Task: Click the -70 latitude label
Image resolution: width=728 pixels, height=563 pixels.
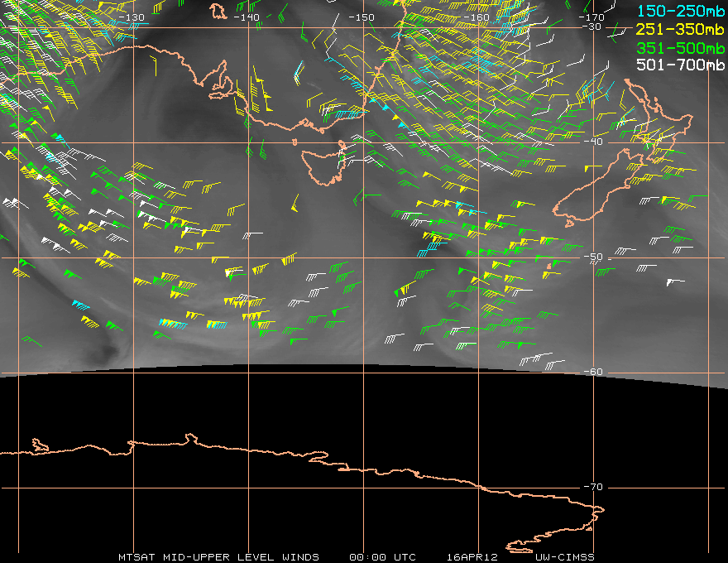Action: click(593, 488)
